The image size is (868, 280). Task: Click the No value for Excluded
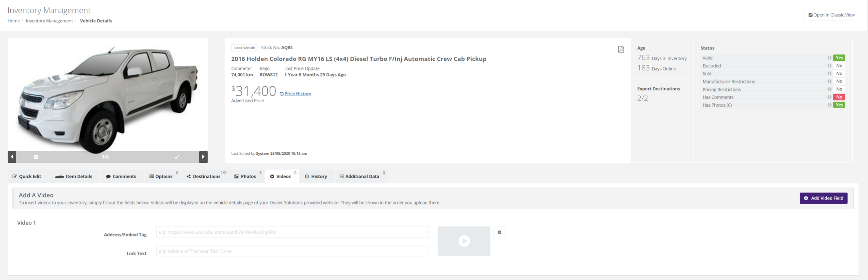point(839,65)
